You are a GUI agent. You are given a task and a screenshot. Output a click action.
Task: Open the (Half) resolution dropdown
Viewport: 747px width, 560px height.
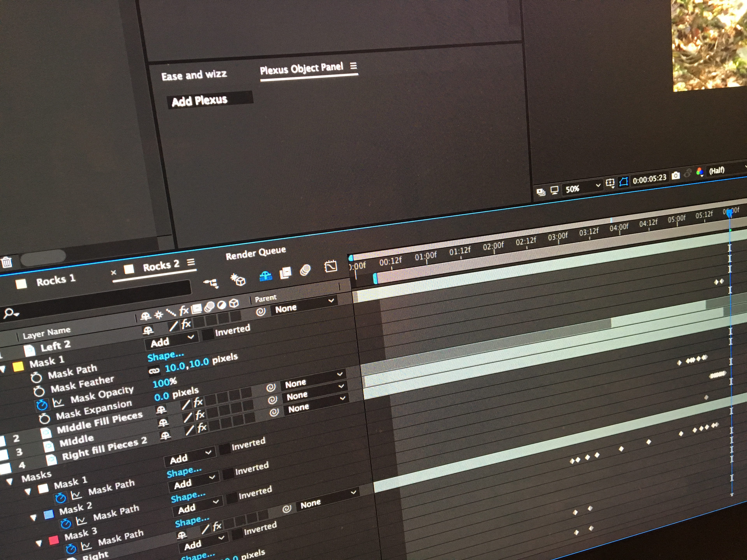click(x=727, y=169)
